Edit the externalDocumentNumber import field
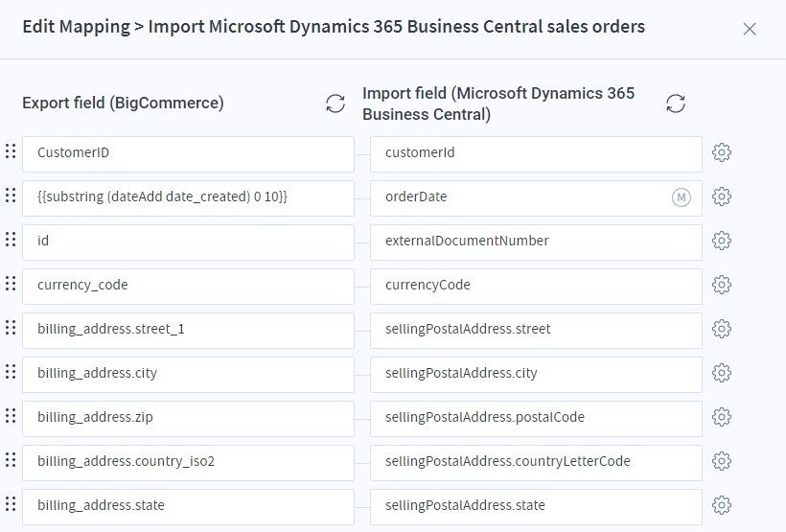This screenshot has width=786, height=532. (x=536, y=243)
